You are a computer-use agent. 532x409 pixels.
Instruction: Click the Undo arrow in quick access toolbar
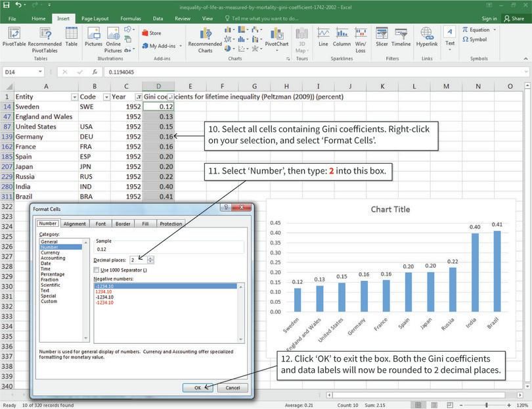point(18,5)
